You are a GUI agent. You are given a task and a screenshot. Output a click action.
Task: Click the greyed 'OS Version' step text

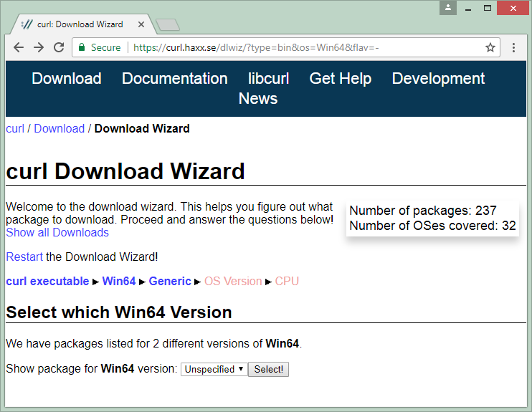(233, 281)
